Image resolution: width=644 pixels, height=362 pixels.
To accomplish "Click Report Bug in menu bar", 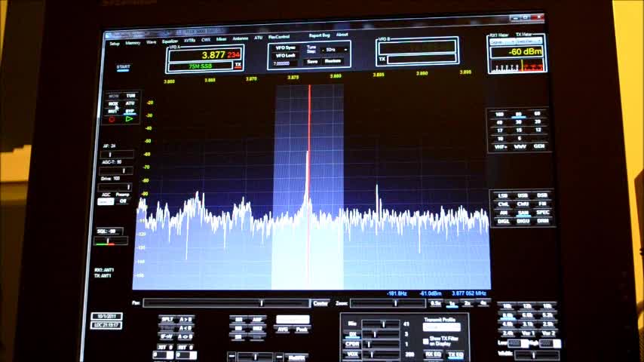I will [319, 35].
